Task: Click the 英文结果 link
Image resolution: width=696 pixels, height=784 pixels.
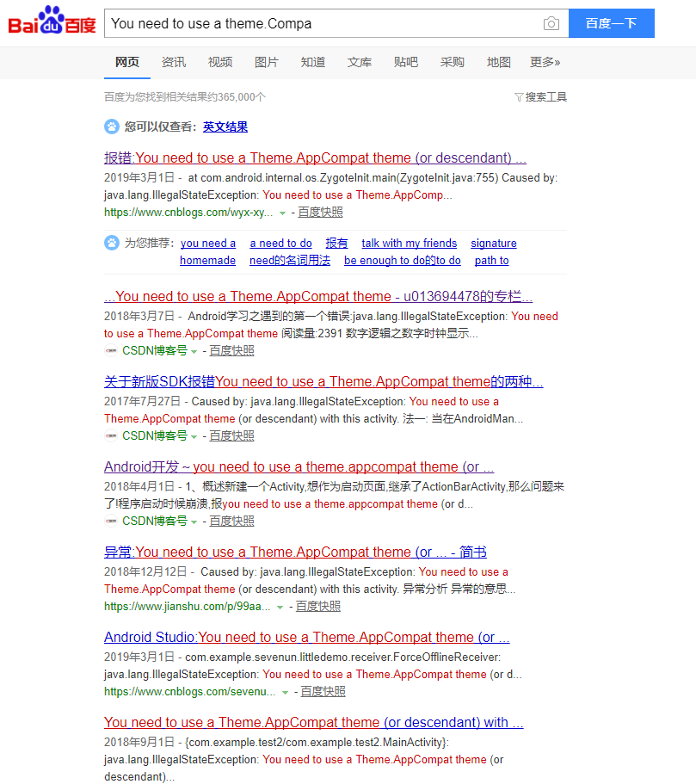Action: tap(225, 127)
